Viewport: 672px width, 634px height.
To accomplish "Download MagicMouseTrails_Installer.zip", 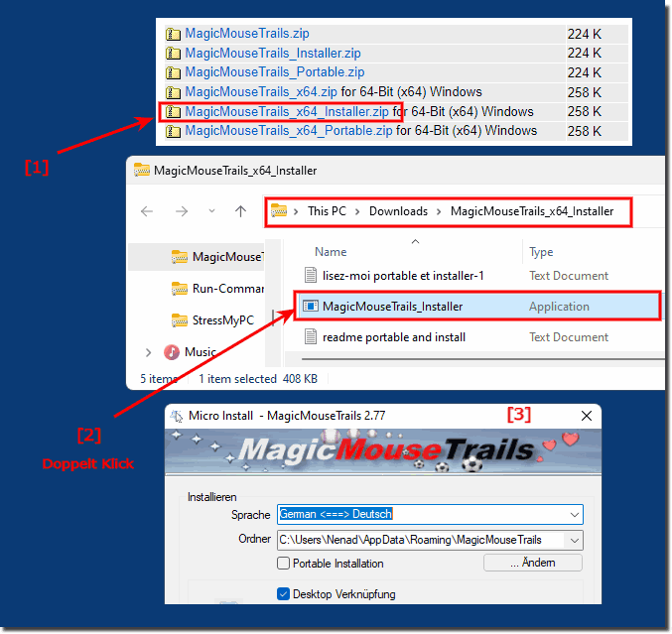I will pyautogui.click(x=273, y=54).
